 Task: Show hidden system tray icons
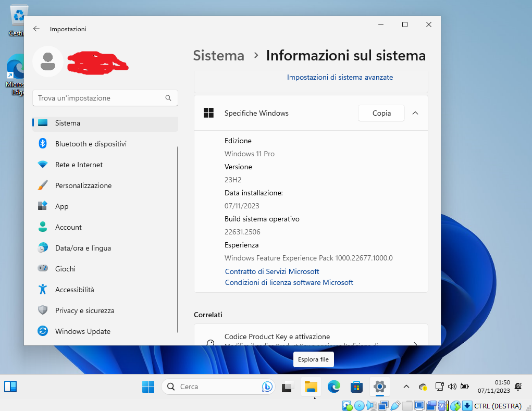(x=406, y=387)
